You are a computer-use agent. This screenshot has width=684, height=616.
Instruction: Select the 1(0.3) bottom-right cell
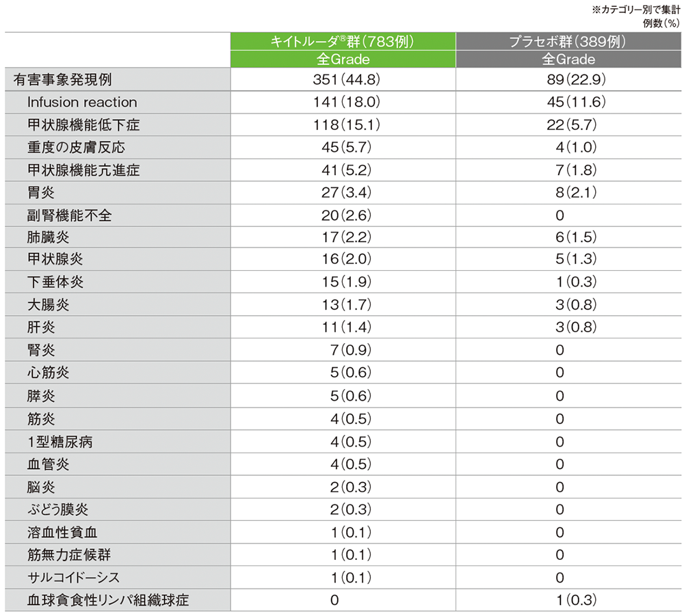pos(568,598)
